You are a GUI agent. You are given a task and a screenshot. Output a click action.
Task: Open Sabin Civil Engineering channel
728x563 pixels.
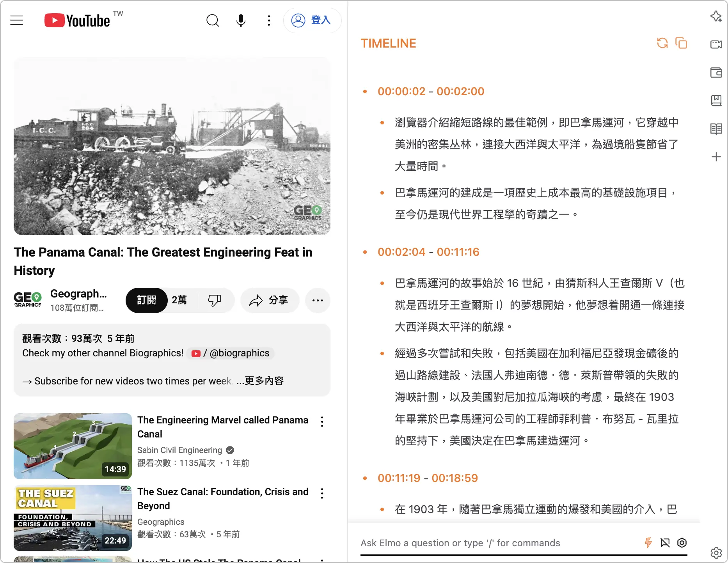point(179,450)
